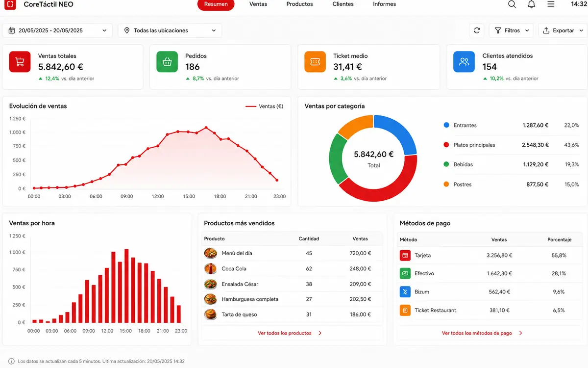Open the Filtros dropdown
Viewport: 588px width, 368px height.
512,30
